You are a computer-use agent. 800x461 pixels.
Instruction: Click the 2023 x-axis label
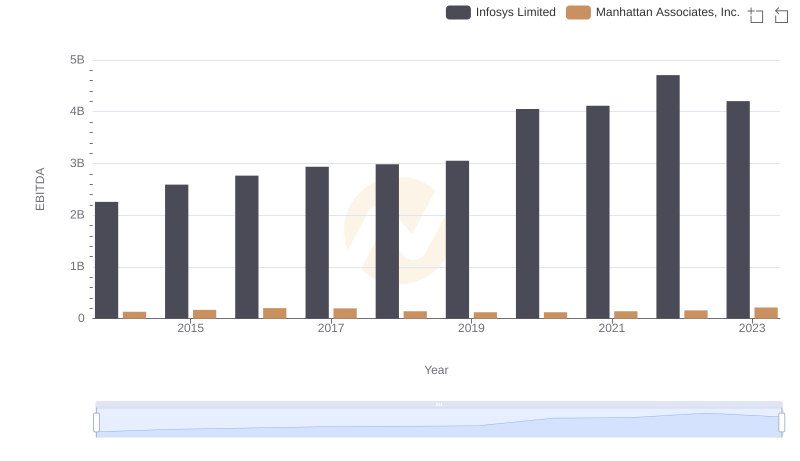752,328
